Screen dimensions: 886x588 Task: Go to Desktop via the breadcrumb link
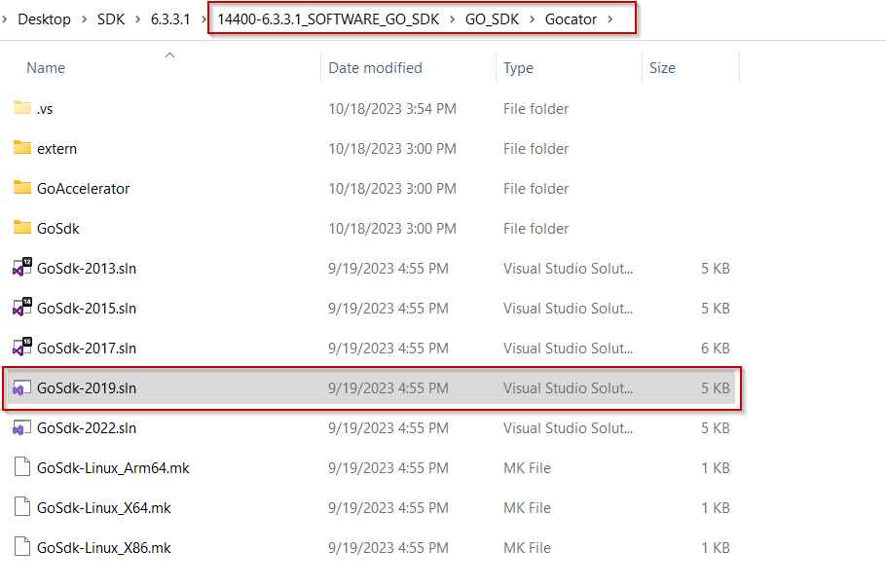pyautogui.click(x=44, y=18)
